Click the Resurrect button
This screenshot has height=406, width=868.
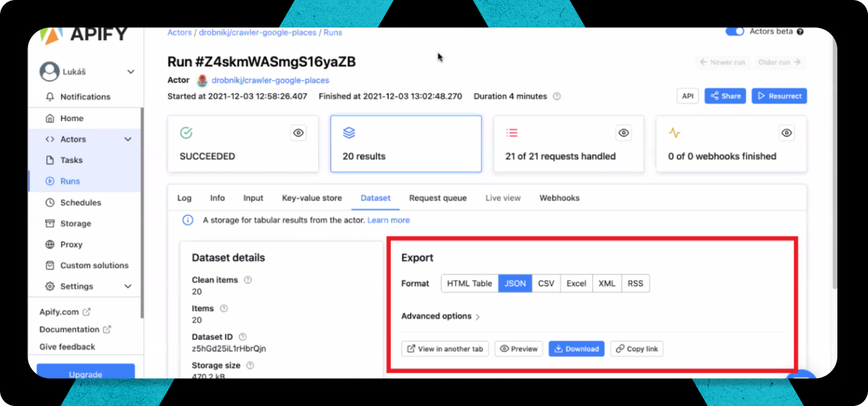click(779, 96)
